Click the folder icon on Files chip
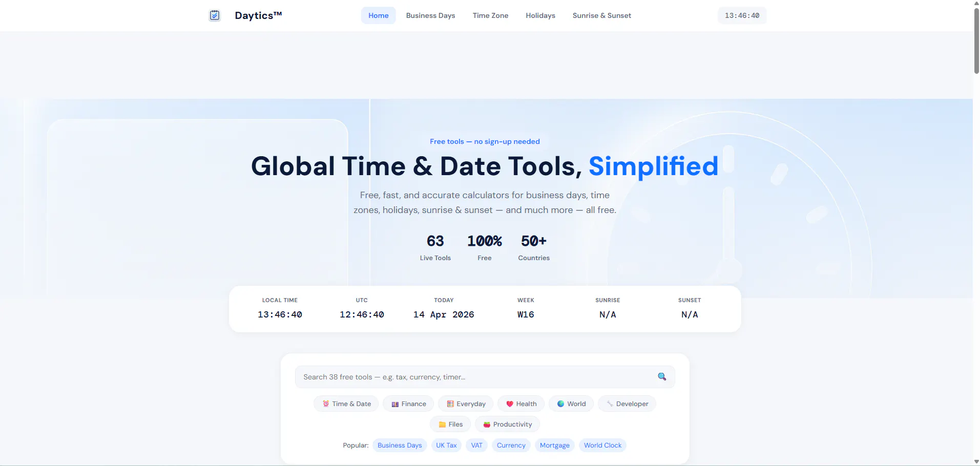Screen dimensions: 980x466 click(442, 424)
